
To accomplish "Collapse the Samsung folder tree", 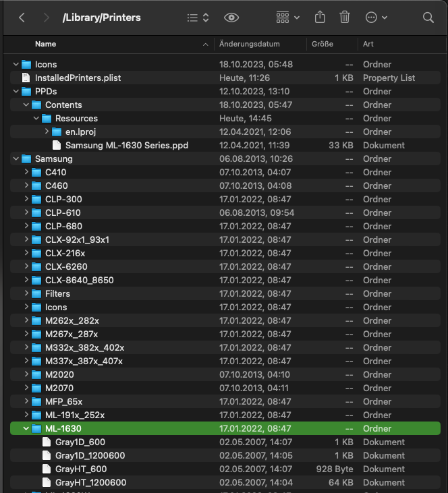I will coord(16,158).
